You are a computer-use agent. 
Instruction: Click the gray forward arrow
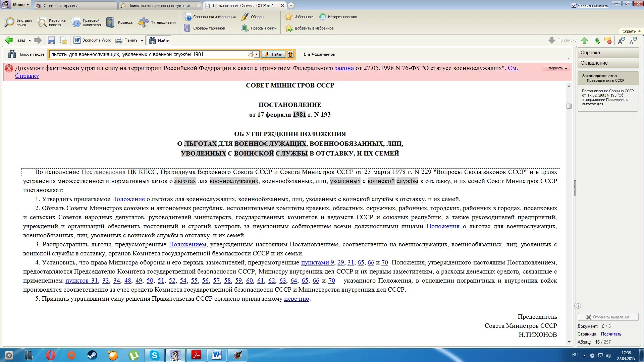click(x=38, y=40)
